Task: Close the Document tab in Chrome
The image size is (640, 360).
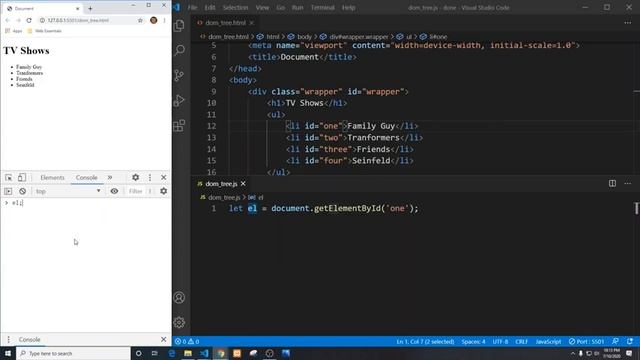Action: tap(78, 8)
